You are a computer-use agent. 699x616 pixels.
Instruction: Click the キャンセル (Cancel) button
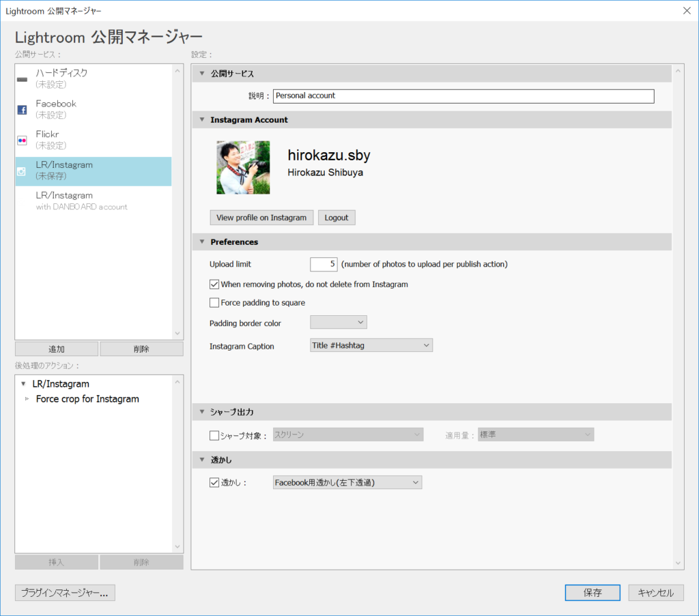pyautogui.click(x=656, y=593)
